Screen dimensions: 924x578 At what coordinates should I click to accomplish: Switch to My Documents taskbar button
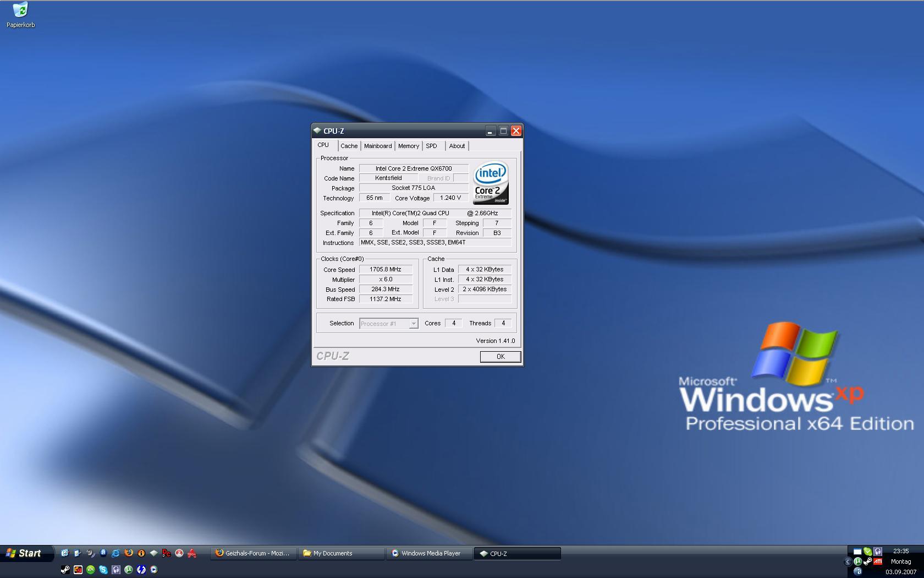click(x=342, y=553)
